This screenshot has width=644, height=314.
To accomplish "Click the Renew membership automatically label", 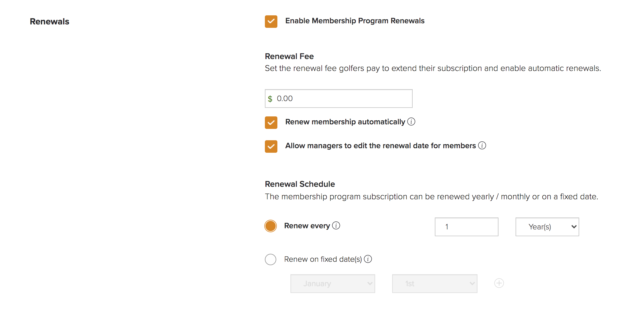I will [x=345, y=122].
